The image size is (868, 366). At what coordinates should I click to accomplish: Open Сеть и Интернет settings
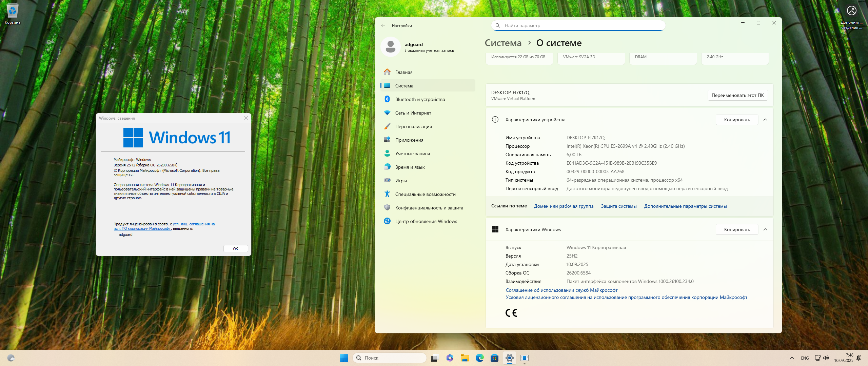point(428,113)
